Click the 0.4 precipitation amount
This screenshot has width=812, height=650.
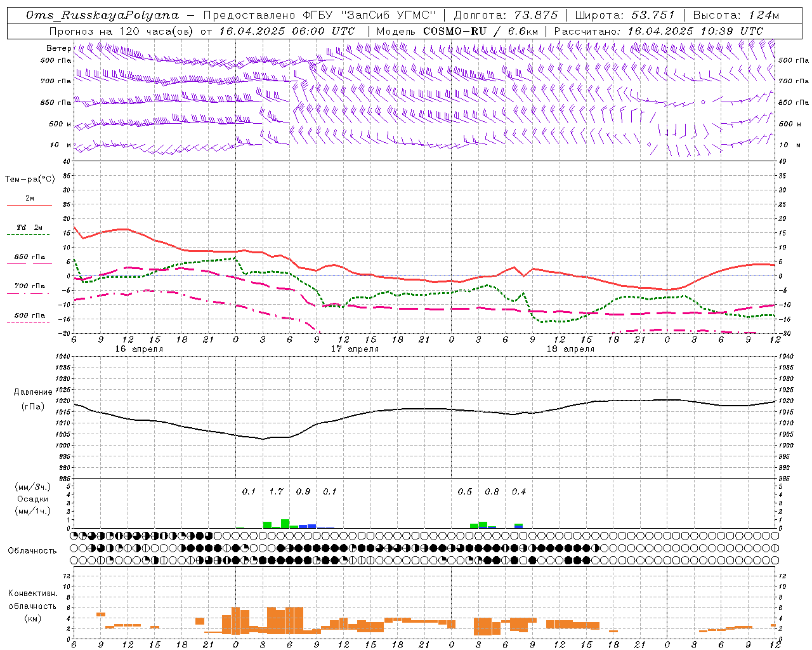[519, 491]
